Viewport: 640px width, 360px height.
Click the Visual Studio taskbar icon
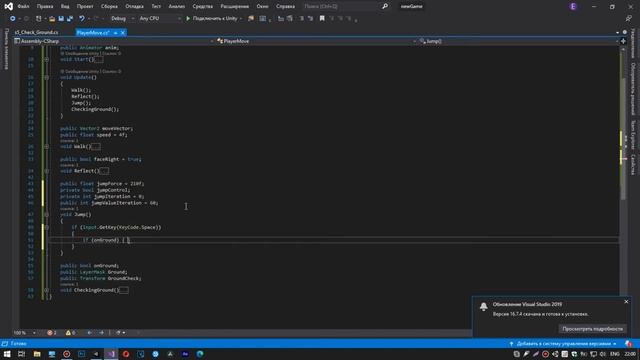click(111, 354)
